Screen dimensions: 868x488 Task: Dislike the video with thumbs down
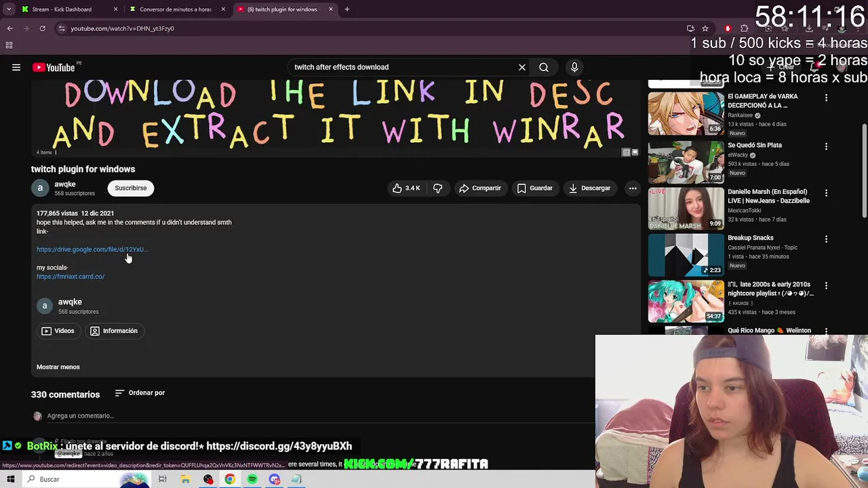[438, 188]
